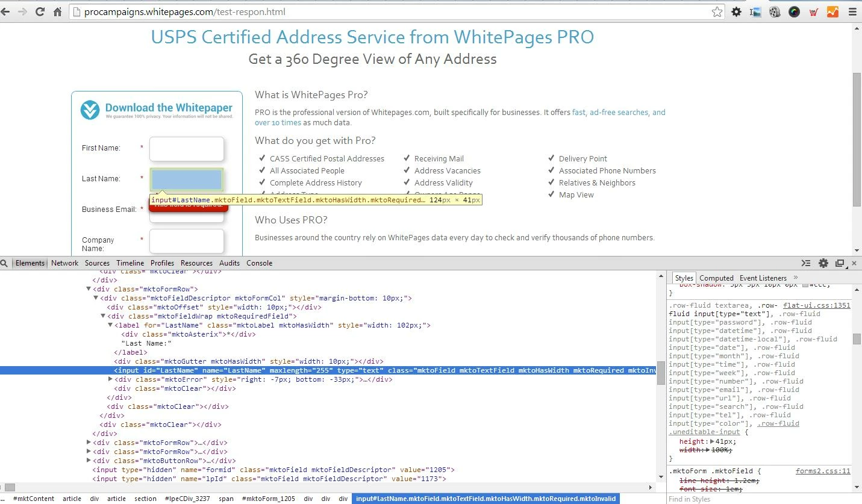
Task: Open the flat-ui.css:1351 source link
Action: tap(816, 305)
